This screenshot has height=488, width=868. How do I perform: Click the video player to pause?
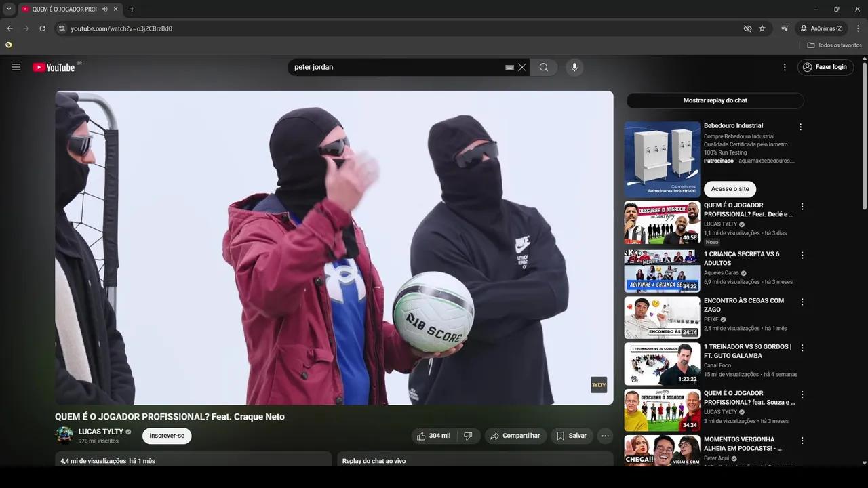coord(334,247)
